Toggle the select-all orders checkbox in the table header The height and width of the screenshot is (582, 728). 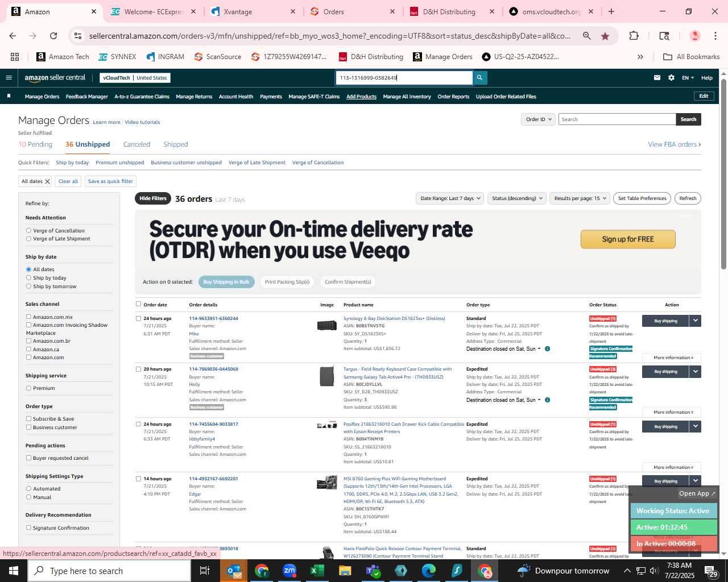coord(138,304)
